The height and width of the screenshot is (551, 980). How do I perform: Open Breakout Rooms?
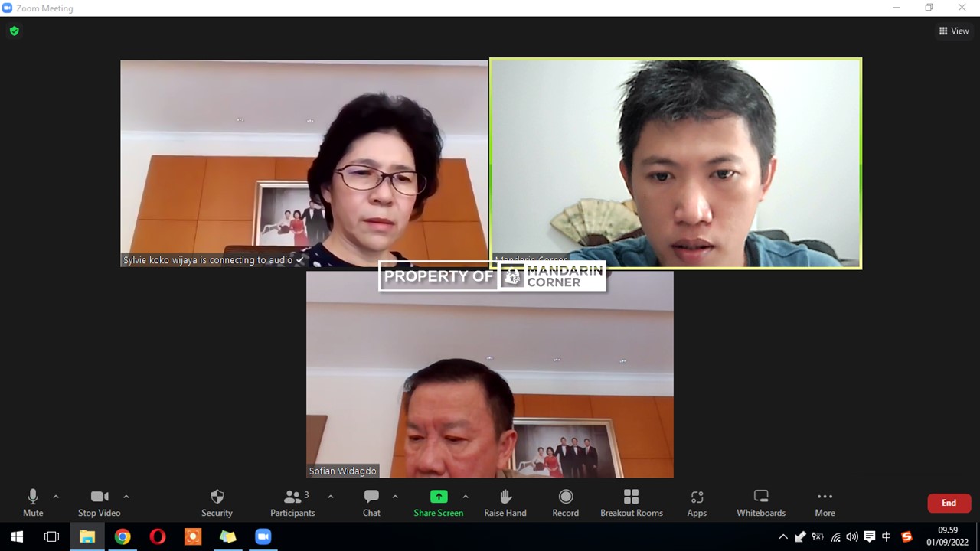[x=631, y=502]
